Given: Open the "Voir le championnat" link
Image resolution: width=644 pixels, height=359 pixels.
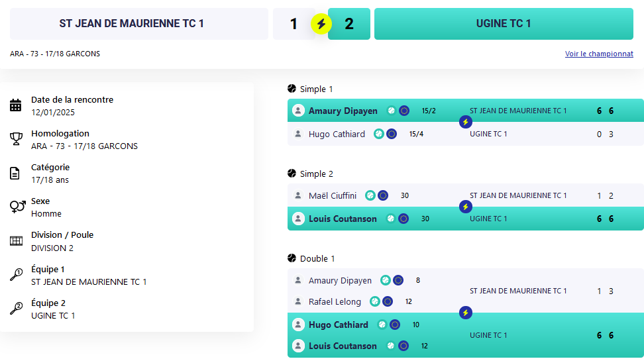Looking at the screenshot, I should pyautogui.click(x=599, y=54).
